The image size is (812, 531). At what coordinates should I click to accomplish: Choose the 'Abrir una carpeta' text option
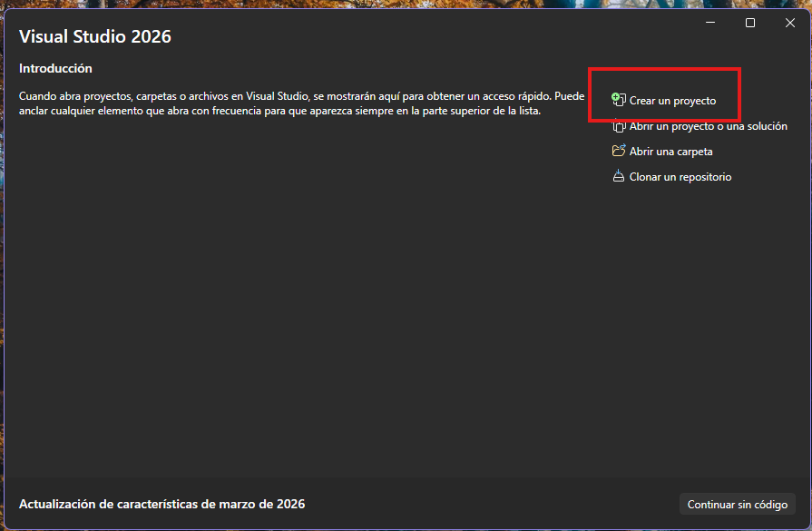tap(670, 152)
